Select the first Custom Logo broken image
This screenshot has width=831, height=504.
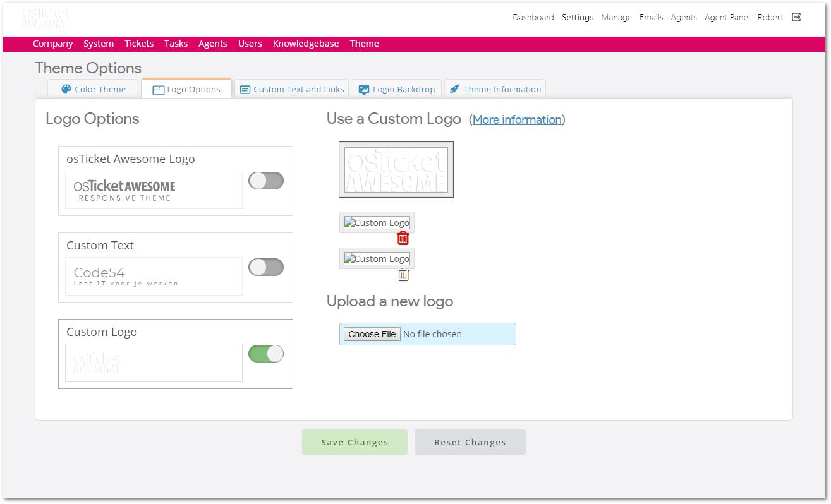(377, 222)
